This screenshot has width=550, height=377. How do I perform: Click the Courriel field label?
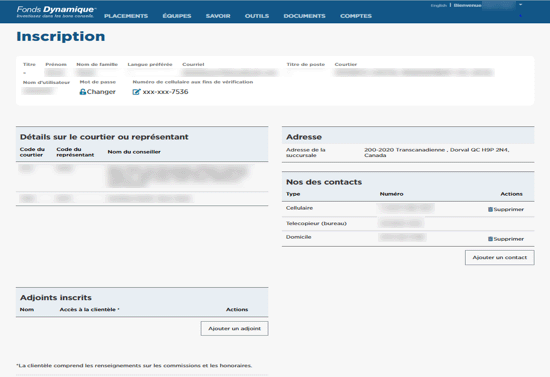pos(193,65)
